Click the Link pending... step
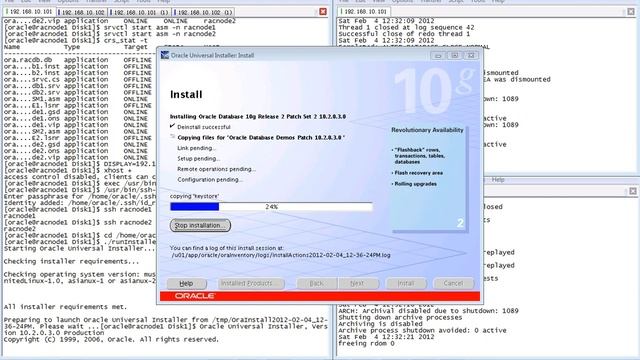Screen dimensions: 640x360 (x=197, y=148)
